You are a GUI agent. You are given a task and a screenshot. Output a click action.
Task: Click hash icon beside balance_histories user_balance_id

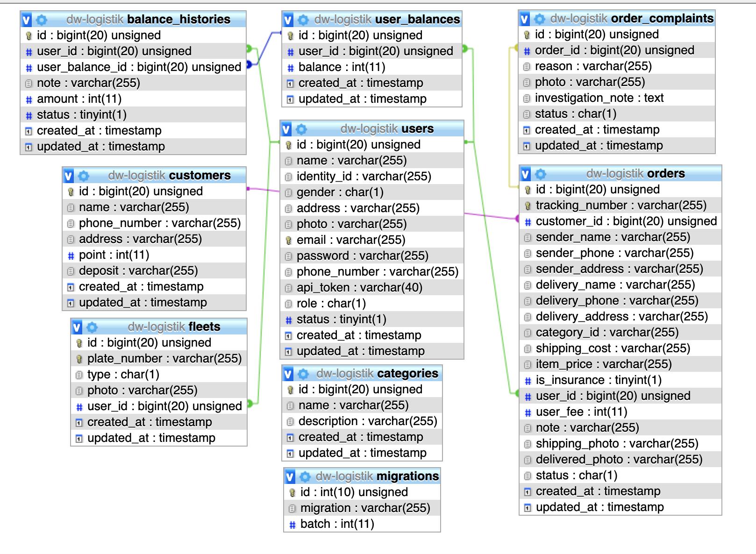tap(29, 68)
